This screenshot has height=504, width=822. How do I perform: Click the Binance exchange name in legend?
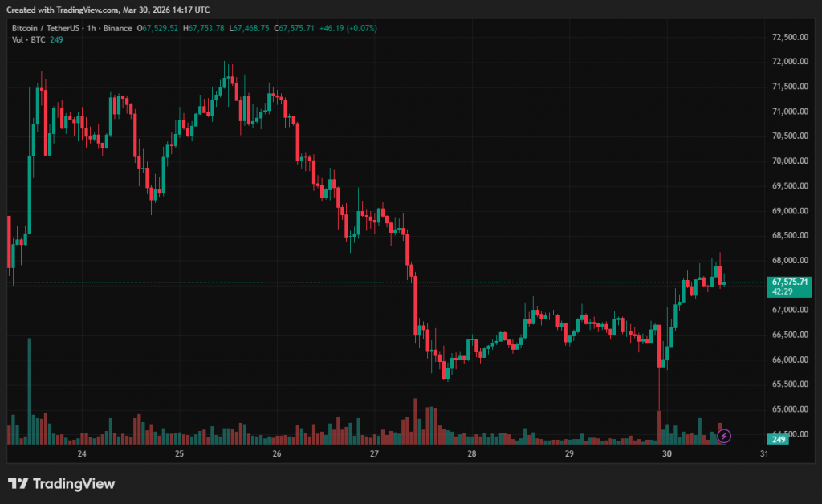[x=117, y=28]
